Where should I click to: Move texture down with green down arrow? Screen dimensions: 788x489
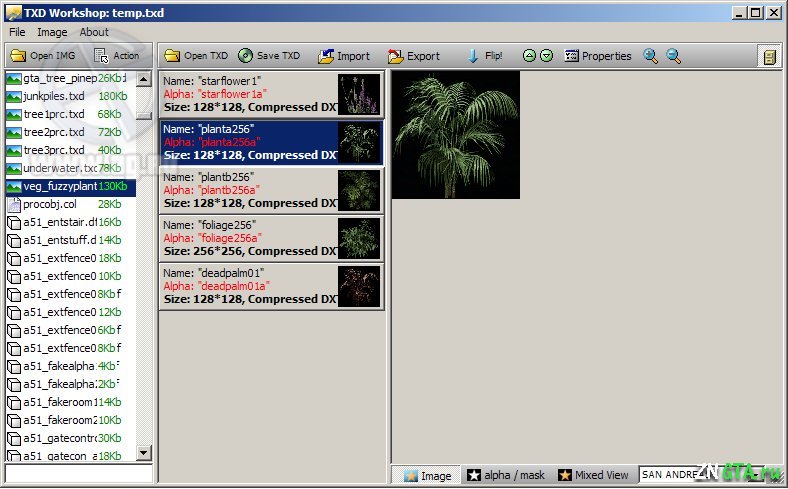(547, 56)
